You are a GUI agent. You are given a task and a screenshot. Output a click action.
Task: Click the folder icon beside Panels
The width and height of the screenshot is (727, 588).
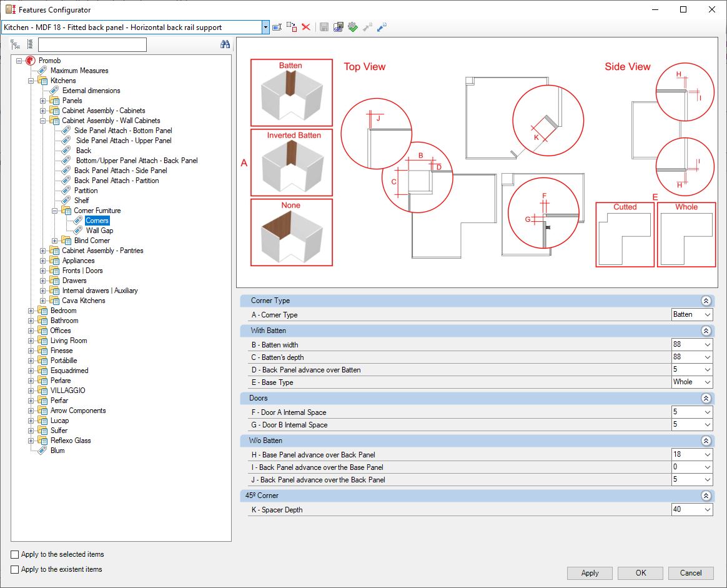[x=54, y=101]
